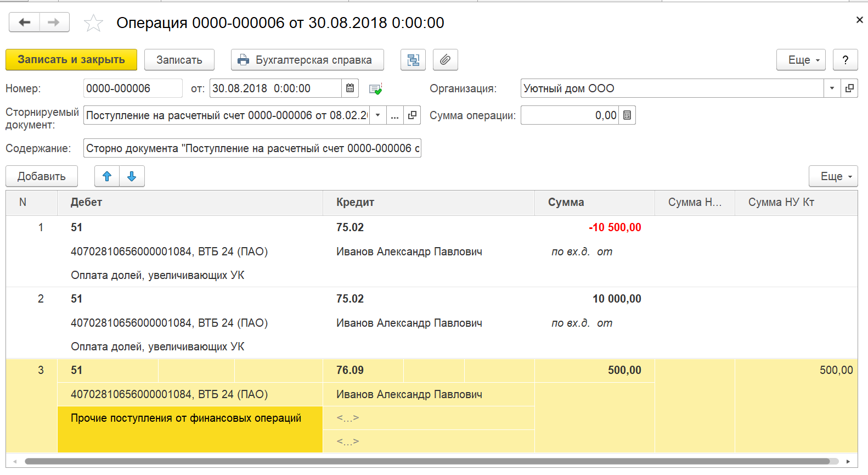
Task: Open attached files via paperclip icon
Action: (446, 60)
